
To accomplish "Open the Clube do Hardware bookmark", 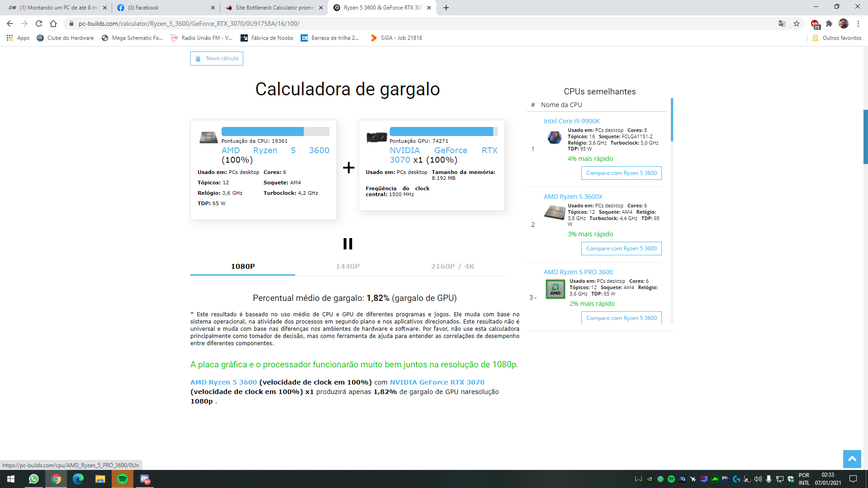I will pyautogui.click(x=65, y=38).
